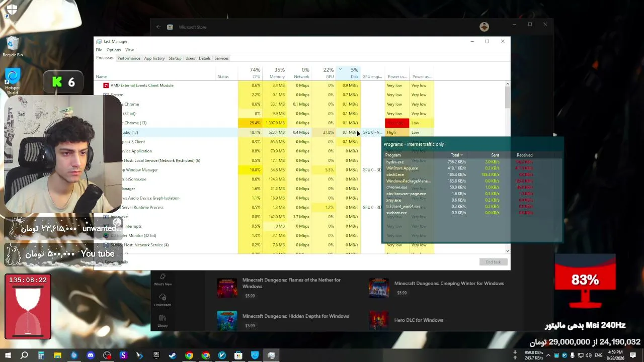Open OBS Studio from the taskbar
644x362 pixels.
click(107, 355)
